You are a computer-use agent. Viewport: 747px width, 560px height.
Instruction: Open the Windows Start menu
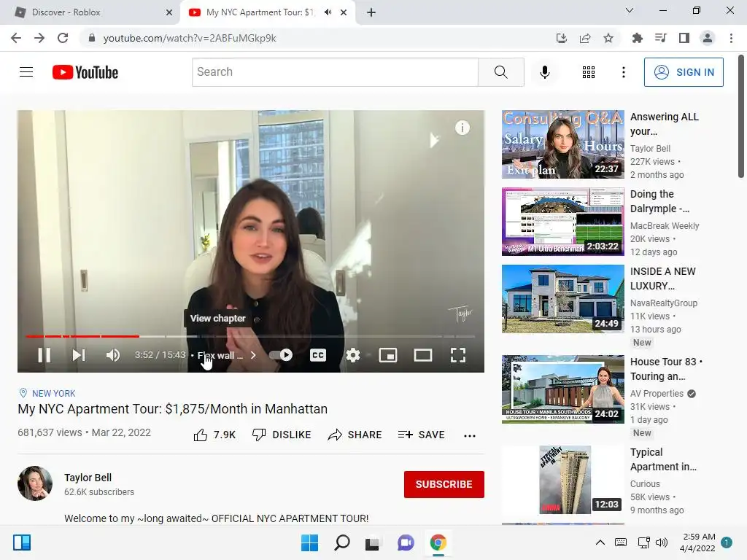(309, 542)
